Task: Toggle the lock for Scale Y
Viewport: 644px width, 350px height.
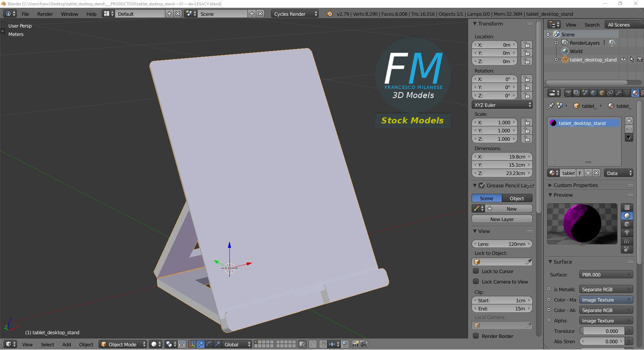Action: 527,131
